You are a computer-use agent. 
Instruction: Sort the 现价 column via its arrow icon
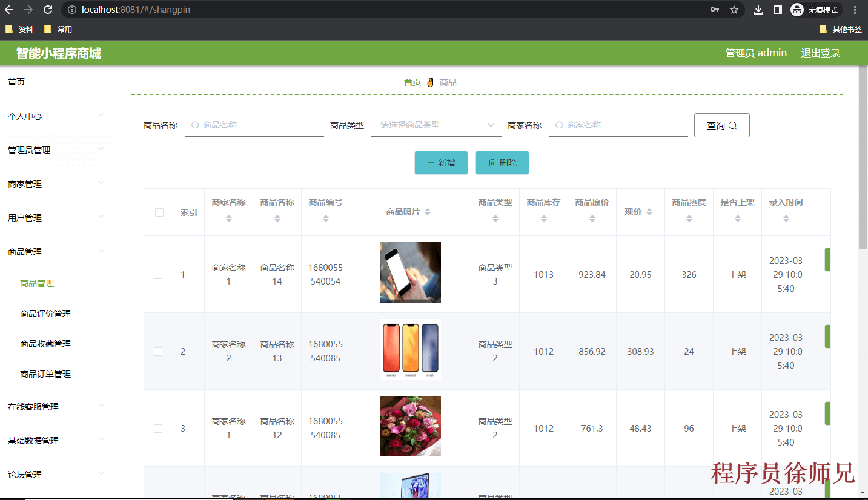650,212
